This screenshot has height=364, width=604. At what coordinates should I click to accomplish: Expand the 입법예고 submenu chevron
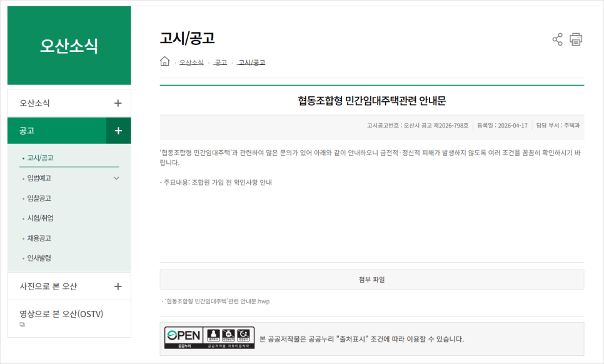116,178
